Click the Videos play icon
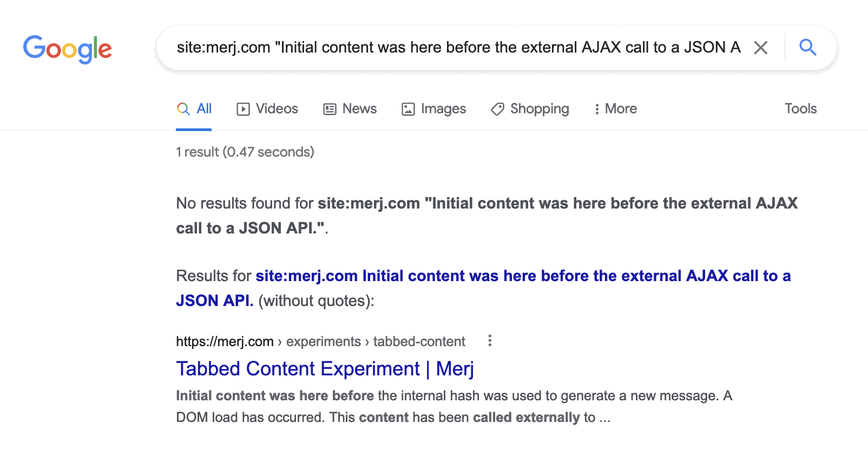 (243, 109)
